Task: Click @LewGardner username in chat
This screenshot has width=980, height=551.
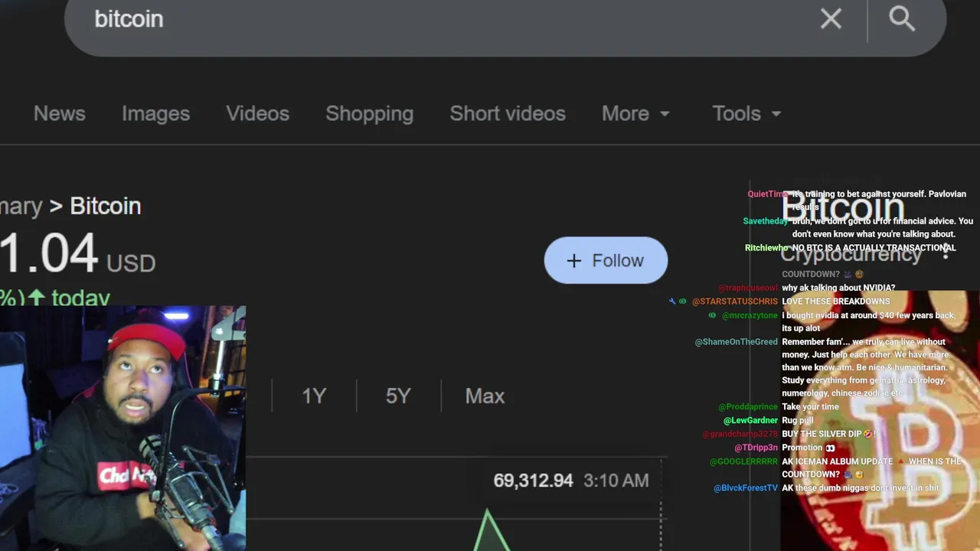Action: 750,420
